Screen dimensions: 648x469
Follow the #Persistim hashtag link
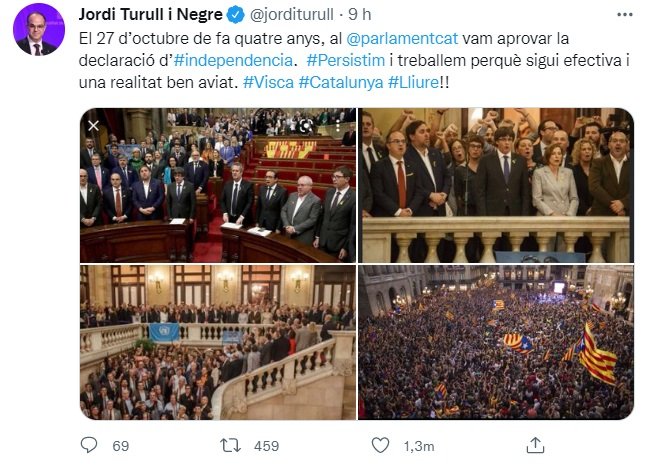(x=346, y=60)
